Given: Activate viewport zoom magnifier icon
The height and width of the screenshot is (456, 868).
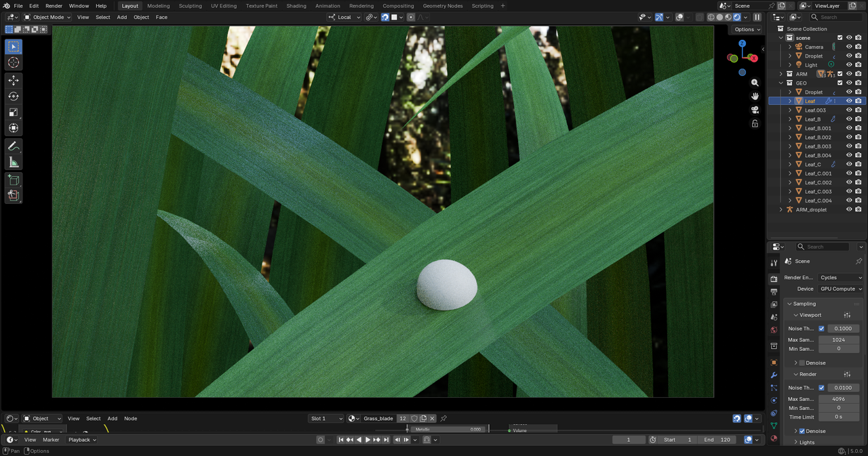Looking at the screenshot, I should tap(755, 82).
